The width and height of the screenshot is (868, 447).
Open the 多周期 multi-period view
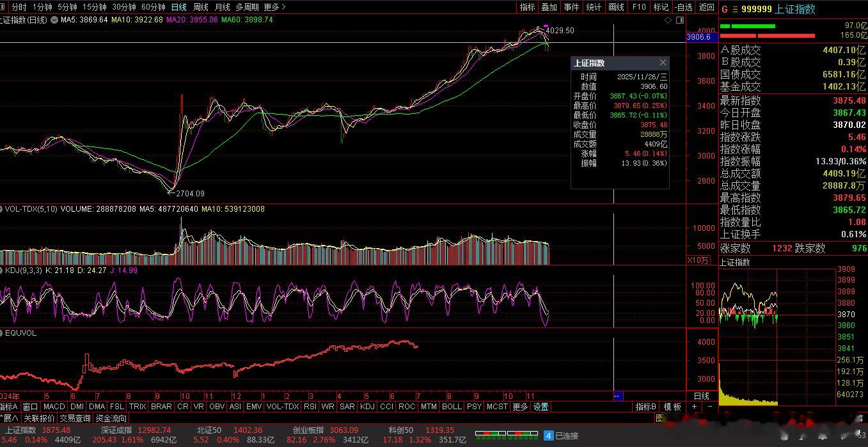point(247,7)
